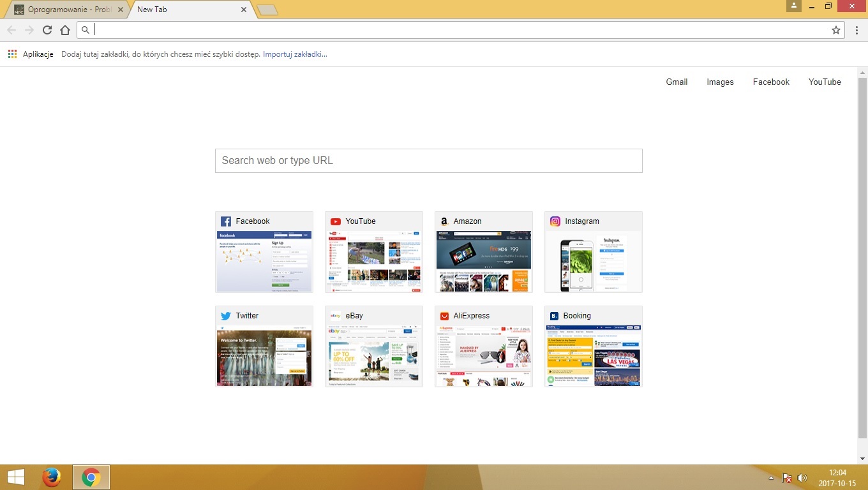Image resolution: width=868 pixels, height=490 pixels.
Task: Click the Amazon logo icon on tile
Action: 444,221
